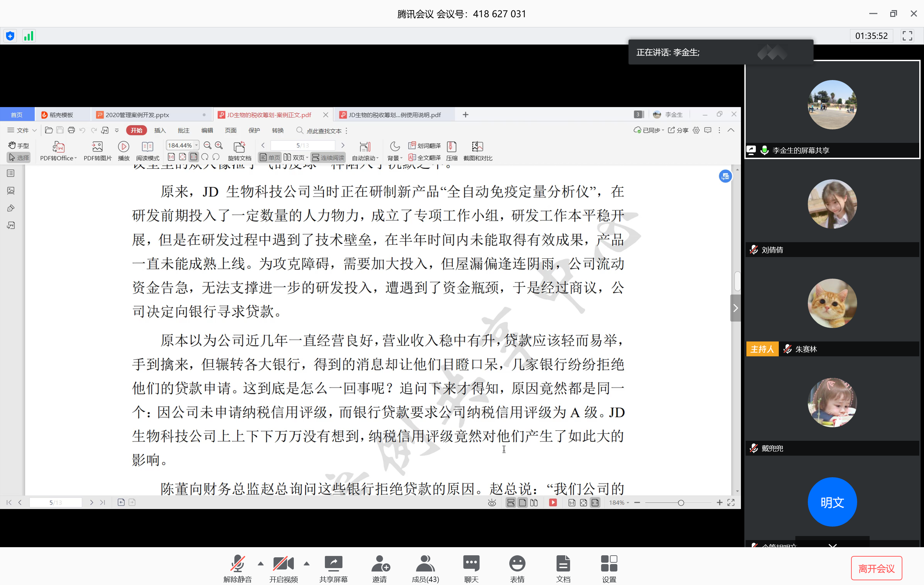Open the 编辑 ribbon tab
The width and height of the screenshot is (924, 585).
point(207,130)
